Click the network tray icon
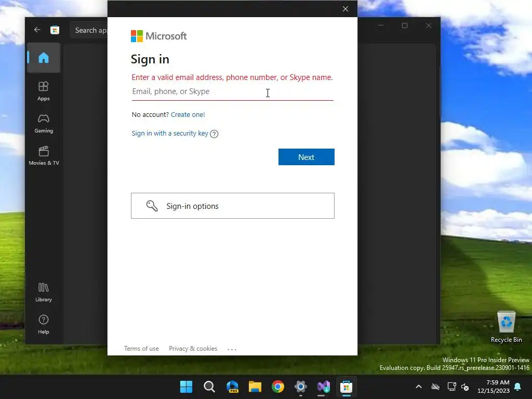532x399 pixels. pos(451,387)
